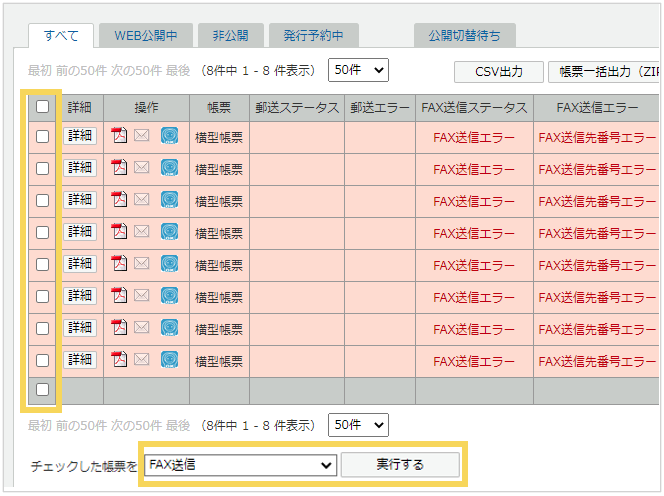The image size is (664, 496).
Task: Click the FAX送信エラー column header
Action: click(596, 107)
